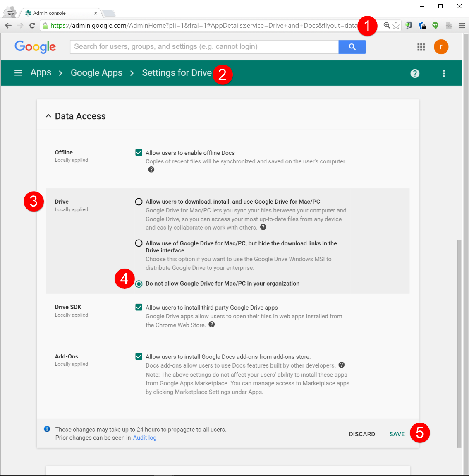The width and height of the screenshot is (469, 476).
Task: Click the help icon under offline Docs description
Action: tap(151, 170)
